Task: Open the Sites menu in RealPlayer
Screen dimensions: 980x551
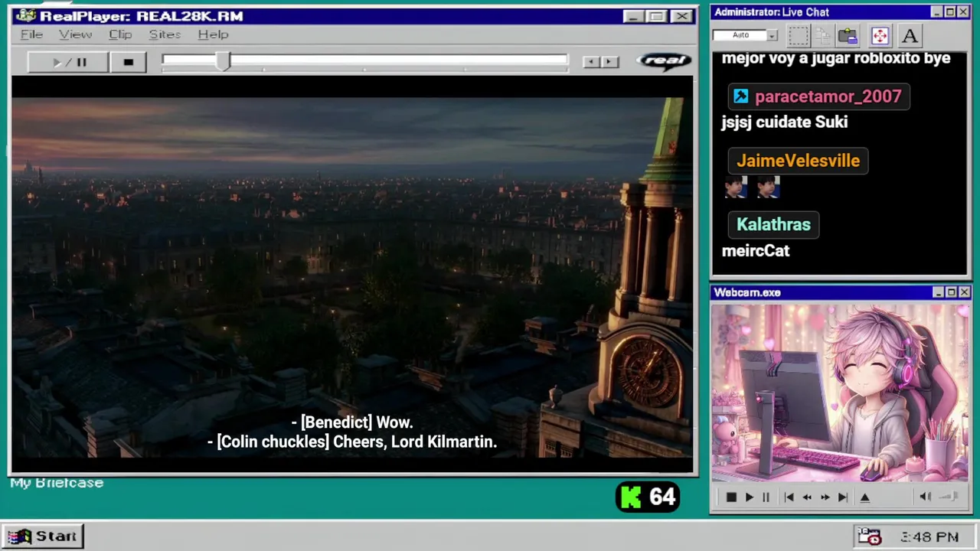Action: pyautogui.click(x=165, y=34)
